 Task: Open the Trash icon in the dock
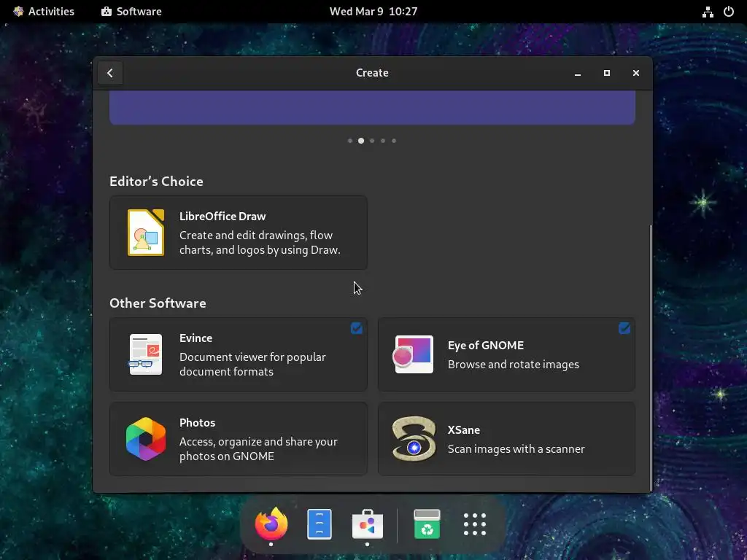(427, 524)
